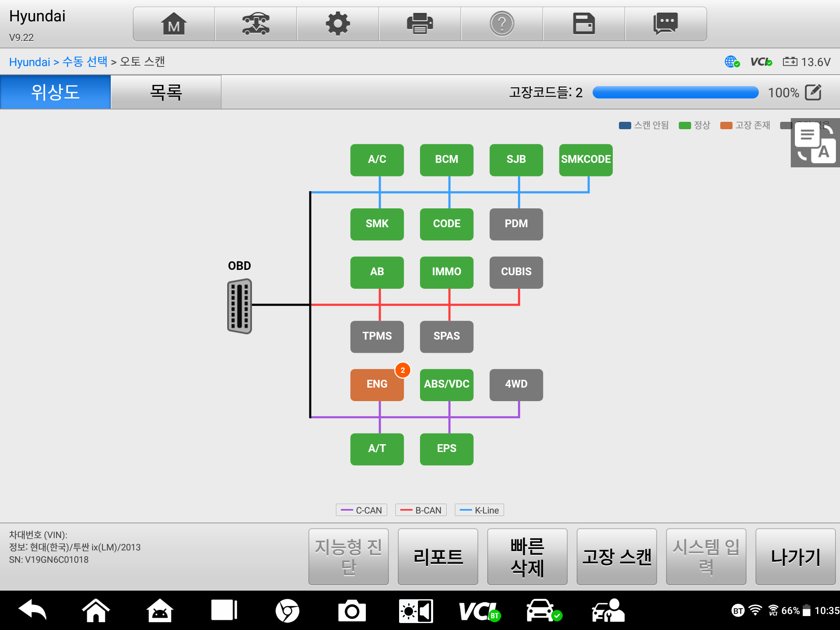The image size is (840, 630).
Task: Select the 4WD module node
Action: (516, 384)
